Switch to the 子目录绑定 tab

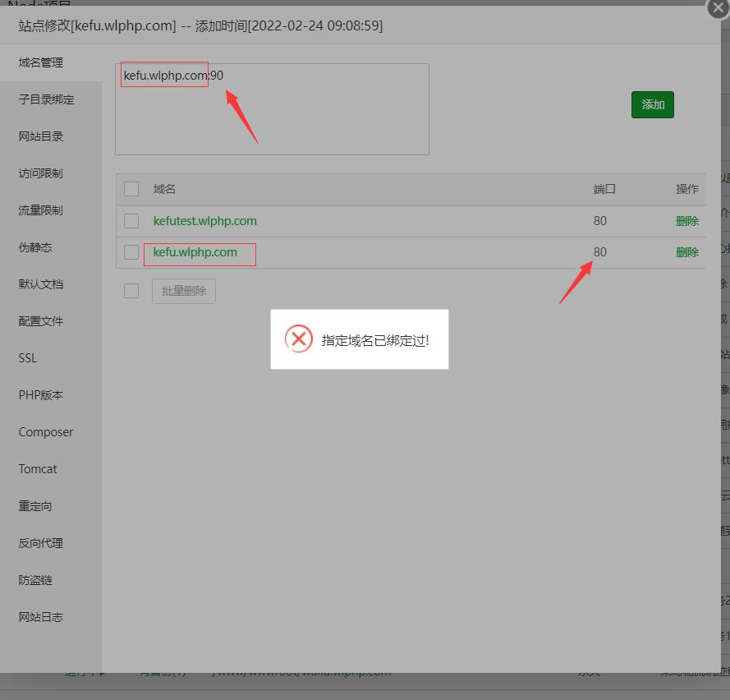47,99
